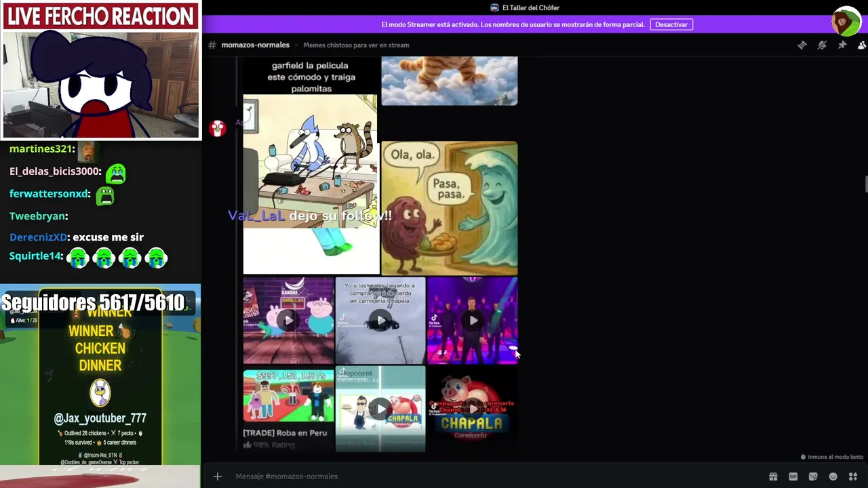868x488 pixels.
Task: Toggle channel notification mute bell
Action: point(822,45)
